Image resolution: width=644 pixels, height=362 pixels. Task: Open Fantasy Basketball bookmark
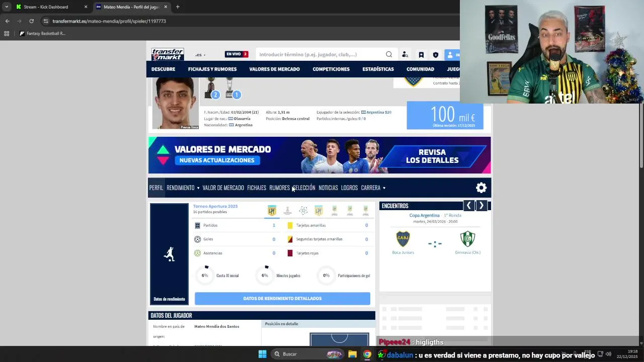click(x=42, y=34)
